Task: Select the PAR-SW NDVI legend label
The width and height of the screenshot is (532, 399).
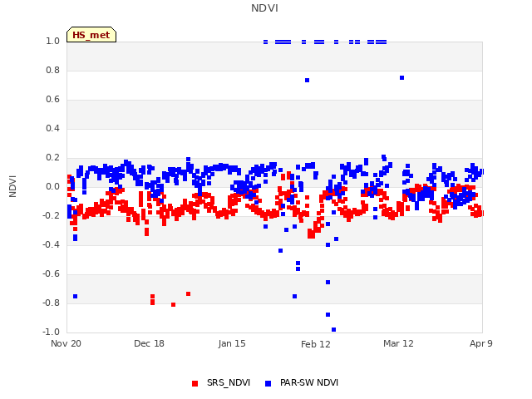Action: click(309, 382)
